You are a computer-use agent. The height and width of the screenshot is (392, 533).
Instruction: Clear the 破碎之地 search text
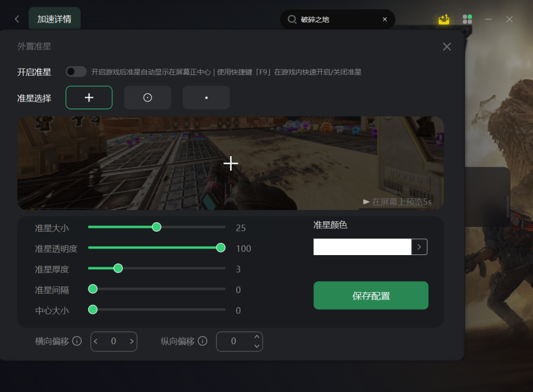pos(385,19)
